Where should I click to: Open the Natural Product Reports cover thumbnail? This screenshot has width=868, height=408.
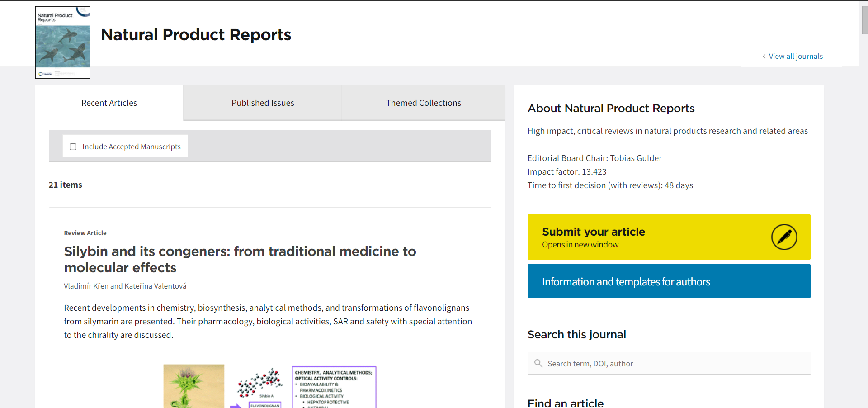pos(63,43)
